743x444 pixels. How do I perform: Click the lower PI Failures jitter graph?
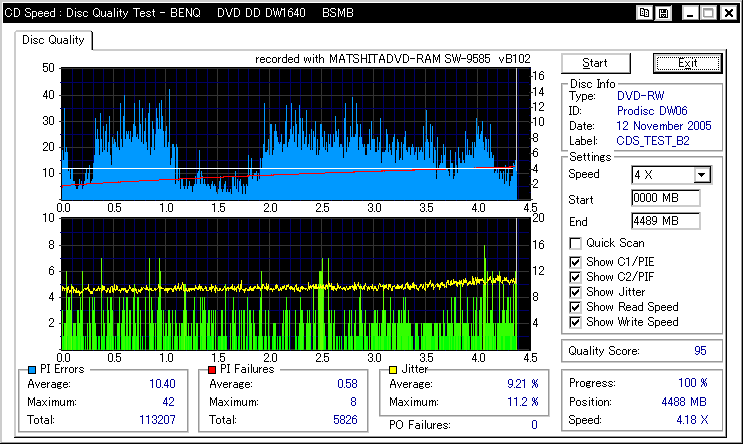(x=296, y=284)
